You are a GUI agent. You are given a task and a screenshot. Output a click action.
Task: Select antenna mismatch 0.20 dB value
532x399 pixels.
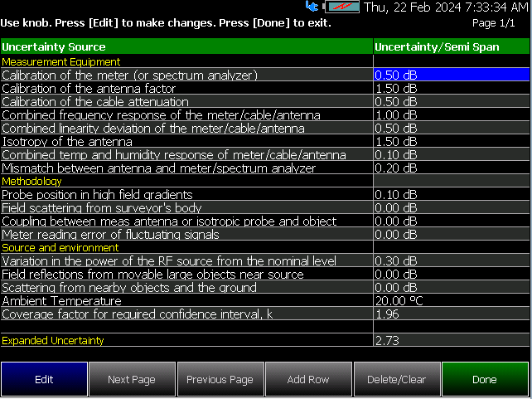pyautogui.click(x=452, y=168)
